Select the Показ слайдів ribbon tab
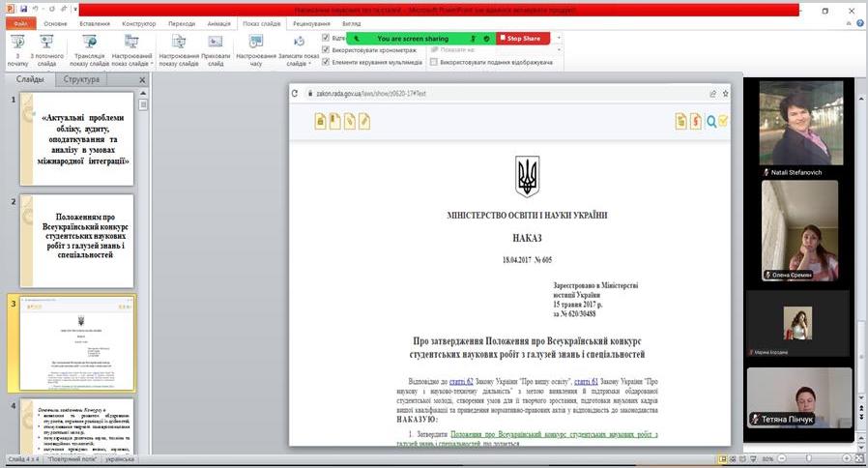The image size is (868, 468). click(x=261, y=24)
